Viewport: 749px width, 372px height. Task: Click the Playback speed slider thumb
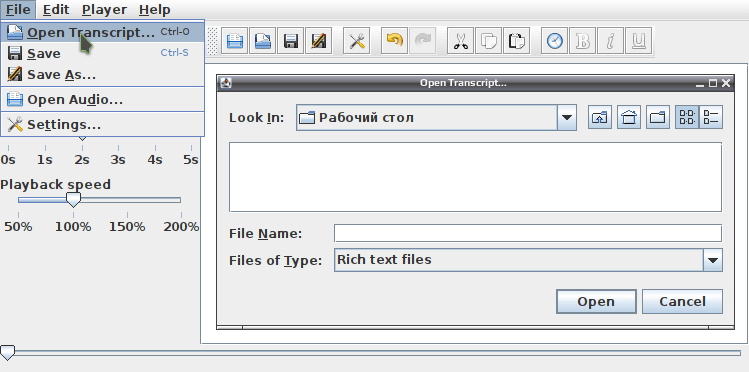pos(73,200)
